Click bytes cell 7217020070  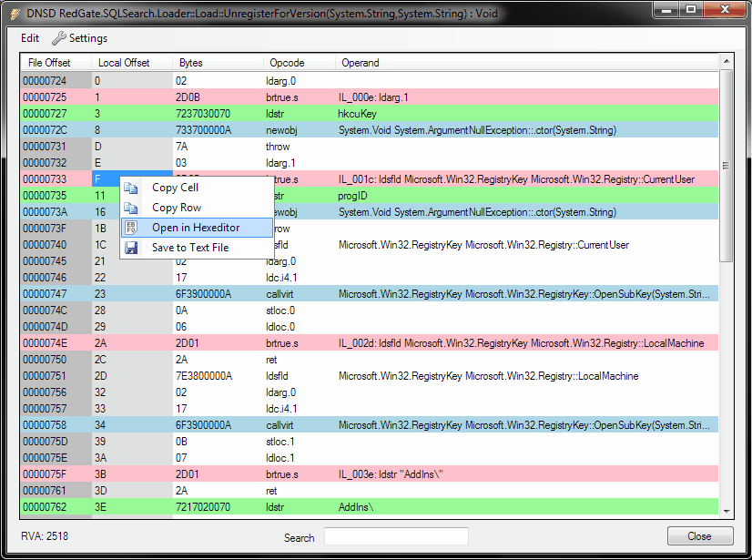[218, 507]
